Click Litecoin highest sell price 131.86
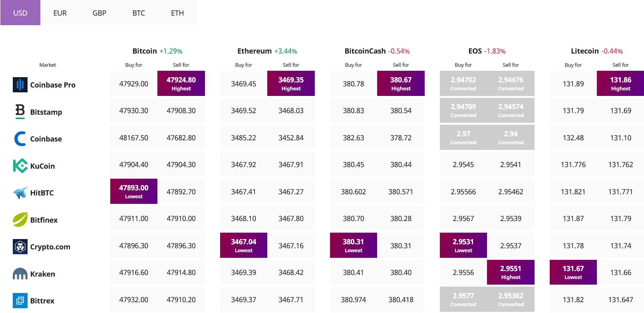This screenshot has height=313, width=644. (620, 84)
